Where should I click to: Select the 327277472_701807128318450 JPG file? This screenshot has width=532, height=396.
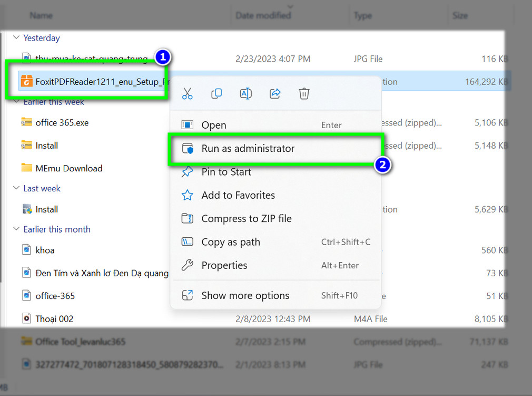(x=130, y=365)
